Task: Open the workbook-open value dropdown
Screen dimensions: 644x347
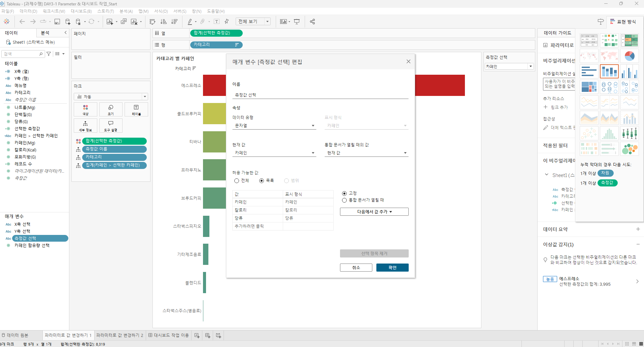Action: pos(367,153)
